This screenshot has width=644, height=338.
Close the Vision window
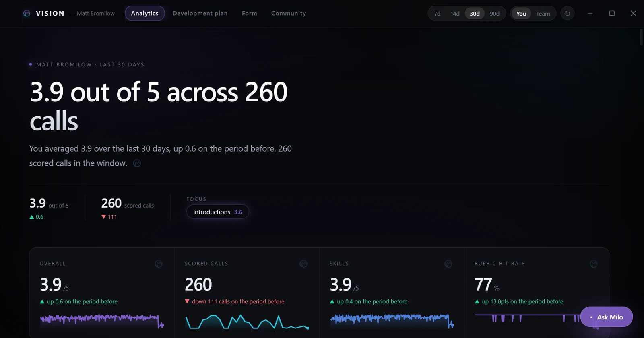(634, 13)
